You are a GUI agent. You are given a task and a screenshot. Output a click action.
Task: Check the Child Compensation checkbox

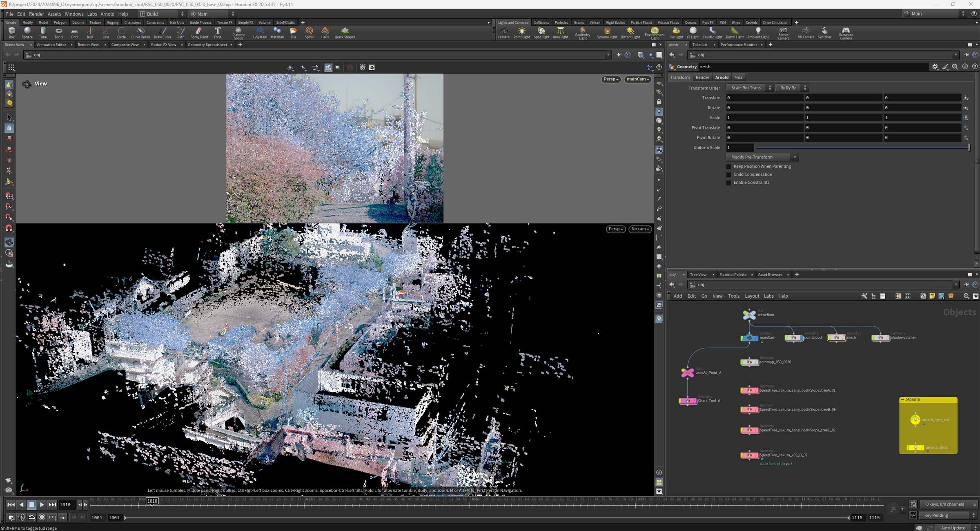728,175
